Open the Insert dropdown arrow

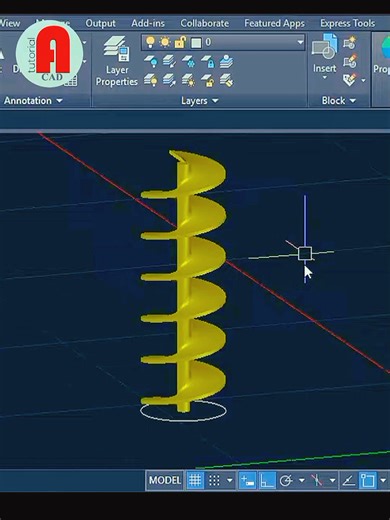pyautogui.click(x=324, y=78)
